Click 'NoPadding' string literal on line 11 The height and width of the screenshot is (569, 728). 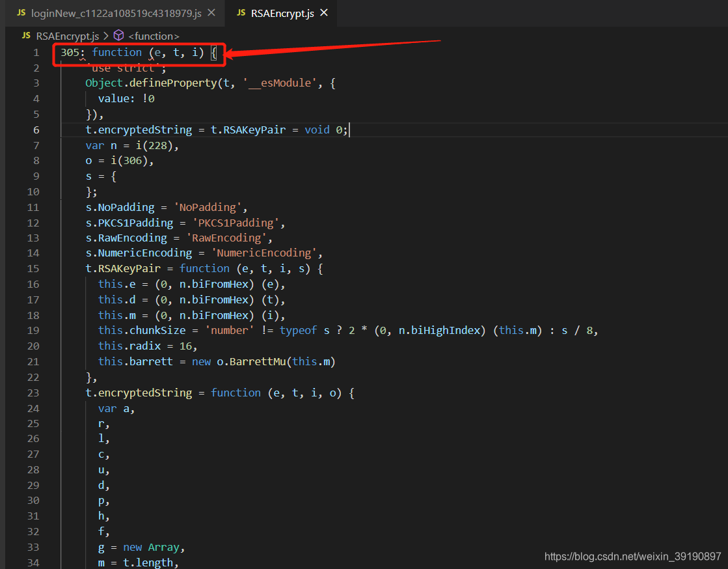pos(208,208)
